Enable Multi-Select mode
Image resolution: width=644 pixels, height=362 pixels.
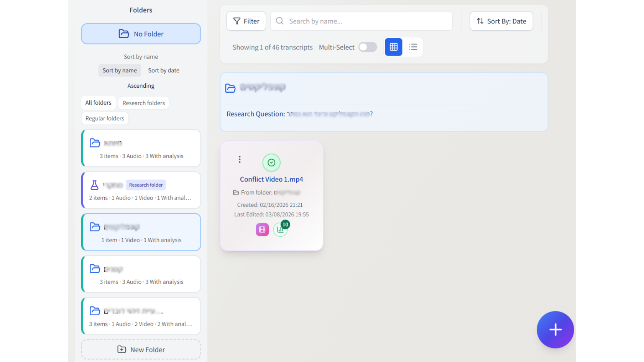[367, 47]
